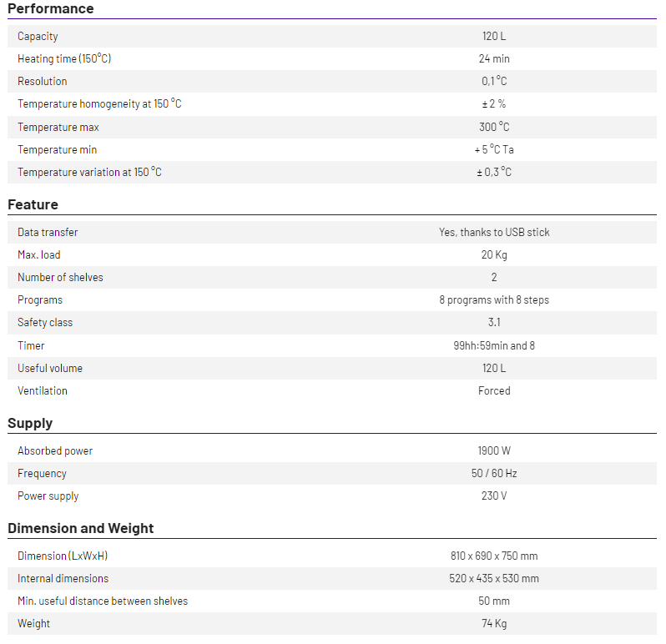The height and width of the screenshot is (644, 666).
Task: Select the Temperature min row label
Action: pyautogui.click(x=57, y=149)
